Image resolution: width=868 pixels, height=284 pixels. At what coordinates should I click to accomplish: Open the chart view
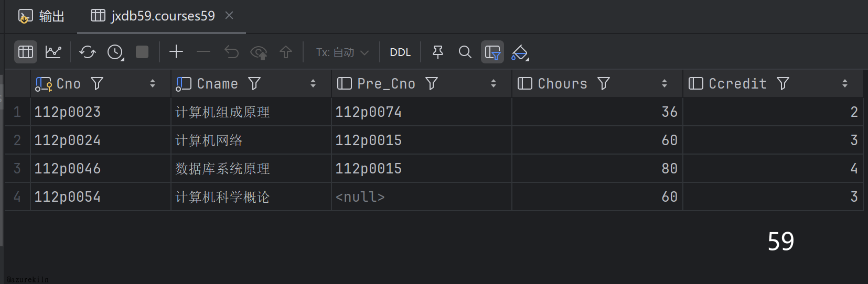53,52
